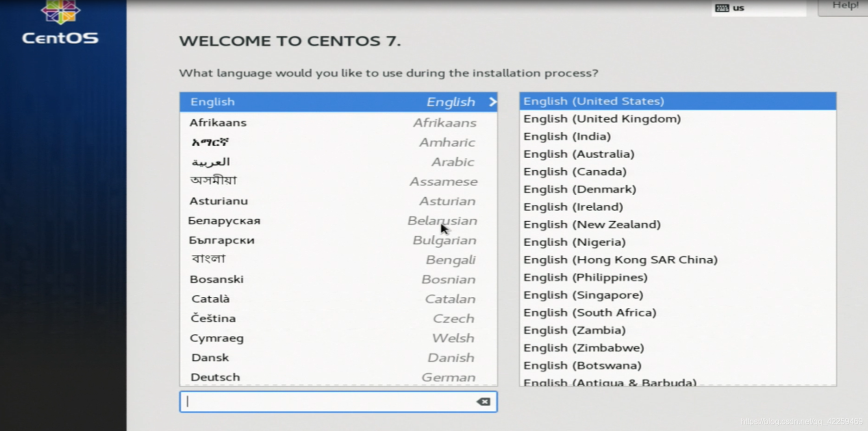The width and height of the screenshot is (868, 431).
Task: Click the keyboard layout icon labeled us
Action: 722,8
